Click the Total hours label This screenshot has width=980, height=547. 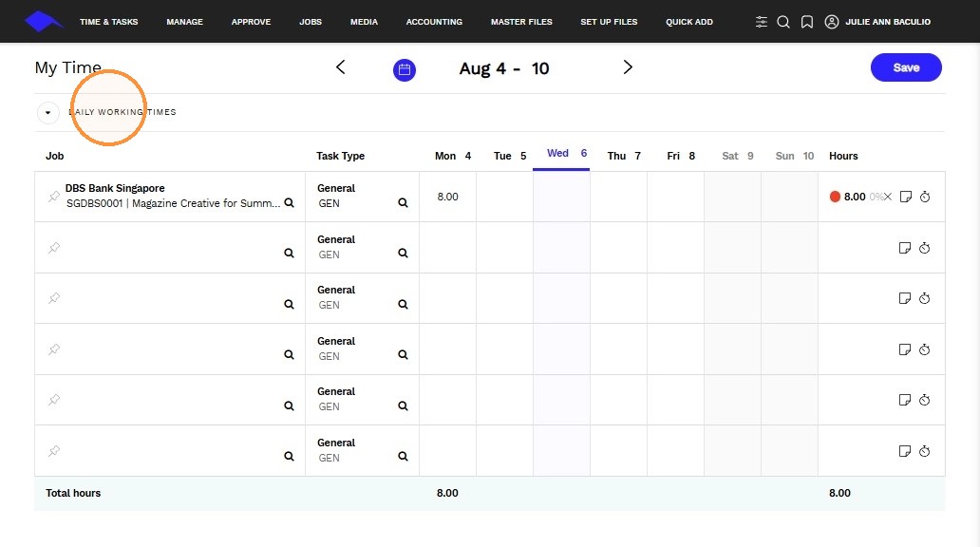[73, 493]
